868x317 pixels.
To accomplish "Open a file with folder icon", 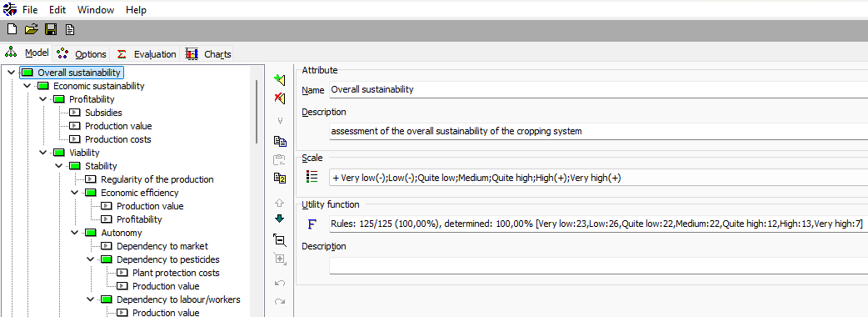I will pyautogui.click(x=32, y=29).
